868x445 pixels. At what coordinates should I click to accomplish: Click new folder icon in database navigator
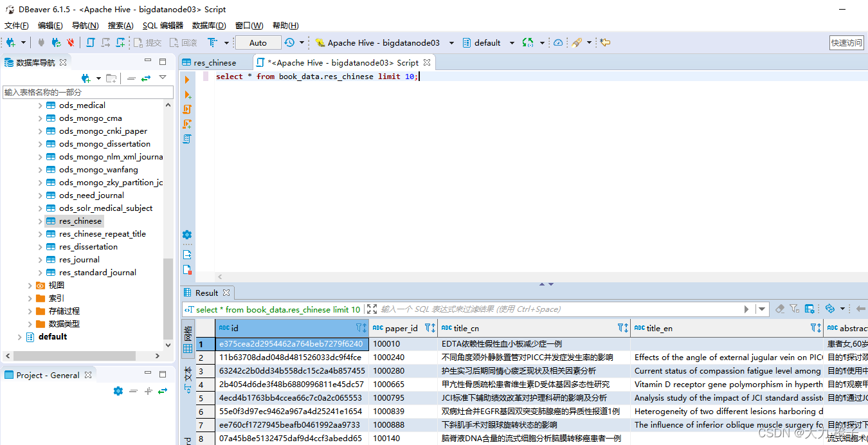[111, 78]
